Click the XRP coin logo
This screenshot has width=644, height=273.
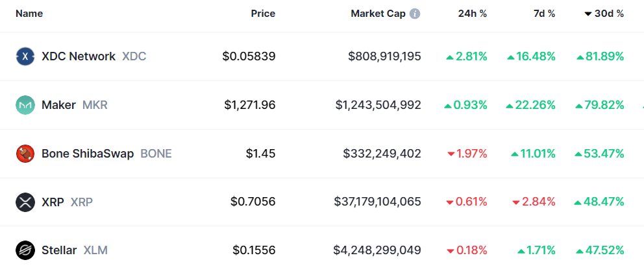pos(25,202)
